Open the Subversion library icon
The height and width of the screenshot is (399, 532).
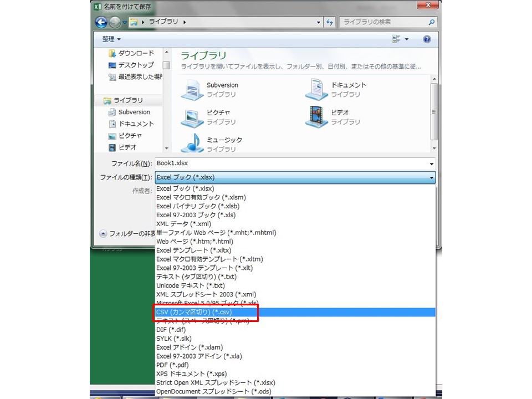[x=192, y=90]
